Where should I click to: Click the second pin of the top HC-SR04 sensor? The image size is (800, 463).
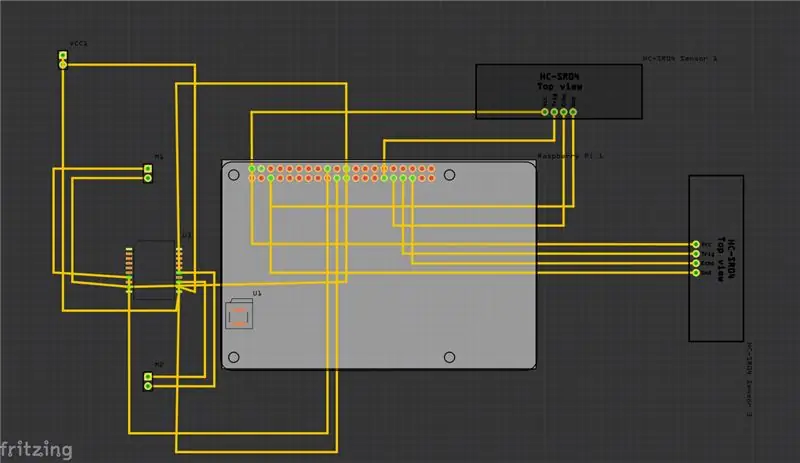554,112
